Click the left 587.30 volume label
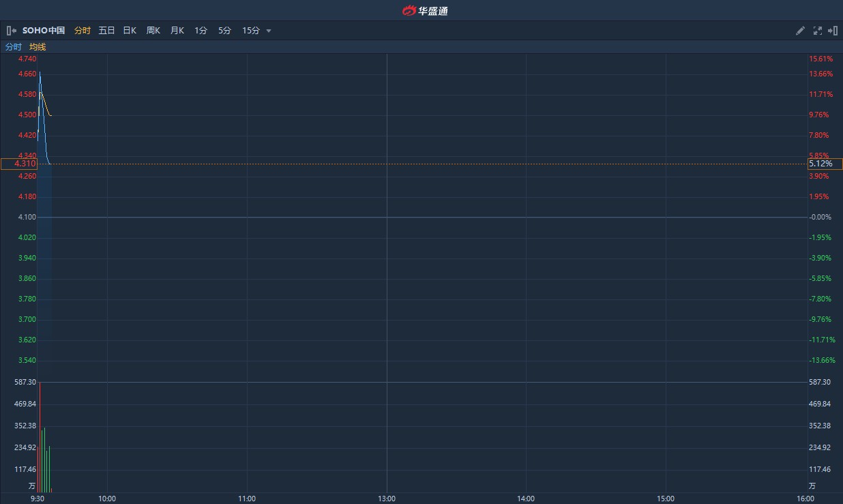 click(25, 383)
